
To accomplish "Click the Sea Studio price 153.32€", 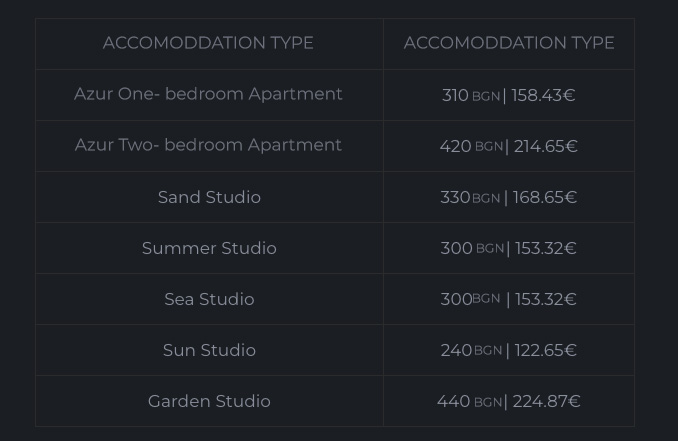I will pyautogui.click(x=546, y=299).
